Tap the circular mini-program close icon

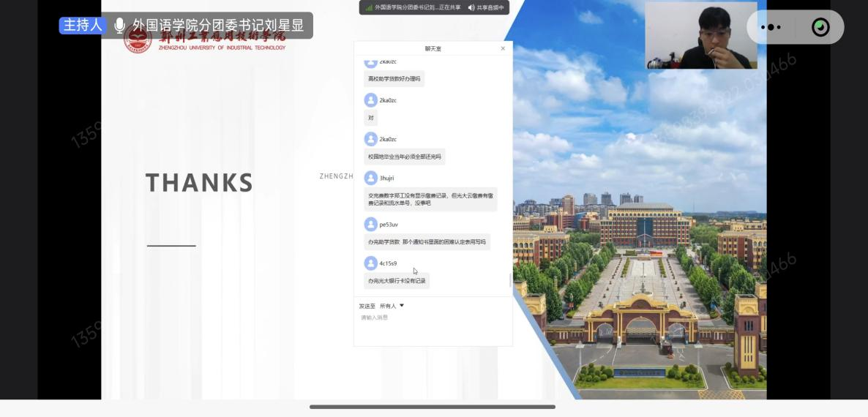[820, 27]
